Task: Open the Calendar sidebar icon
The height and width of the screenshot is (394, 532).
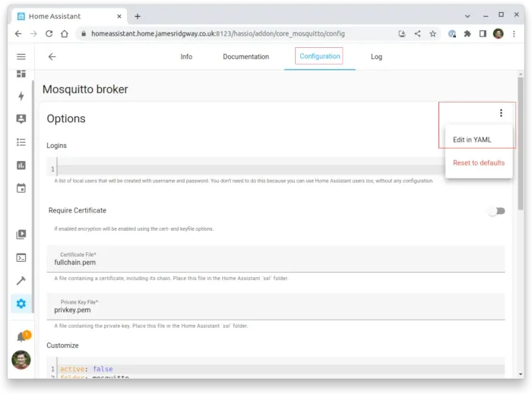Action: (x=21, y=188)
